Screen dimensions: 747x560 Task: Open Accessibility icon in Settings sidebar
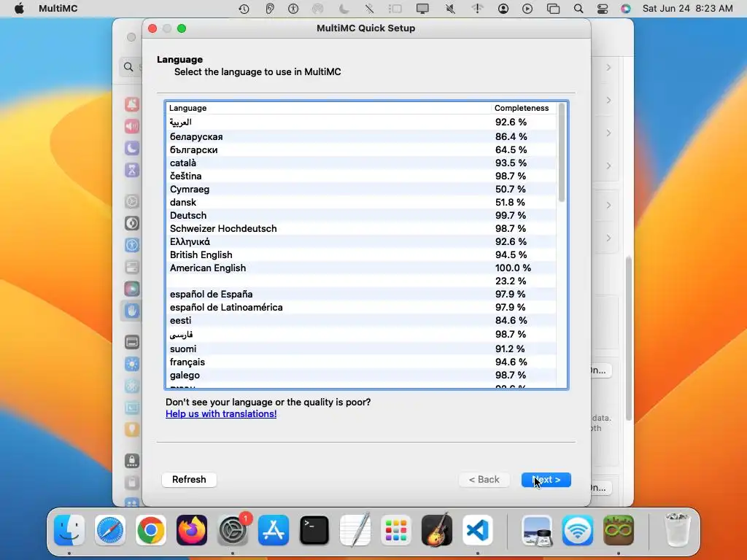[132, 245]
